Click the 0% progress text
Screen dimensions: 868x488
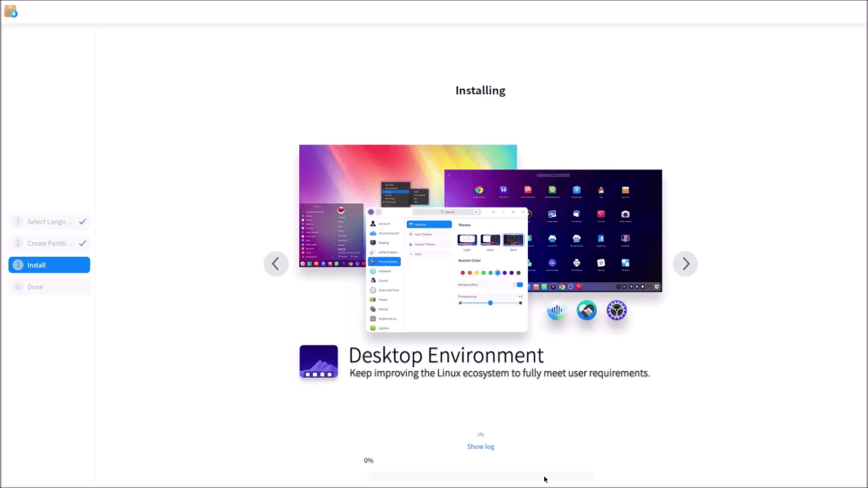click(369, 461)
